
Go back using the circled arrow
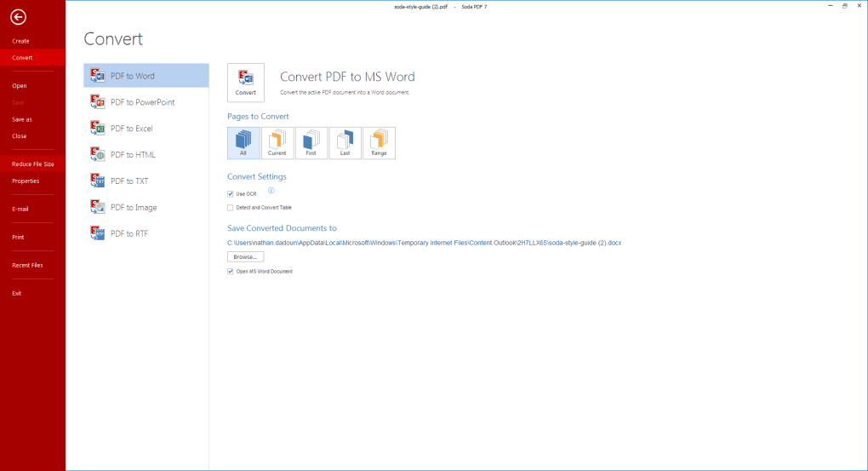(x=18, y=17)
